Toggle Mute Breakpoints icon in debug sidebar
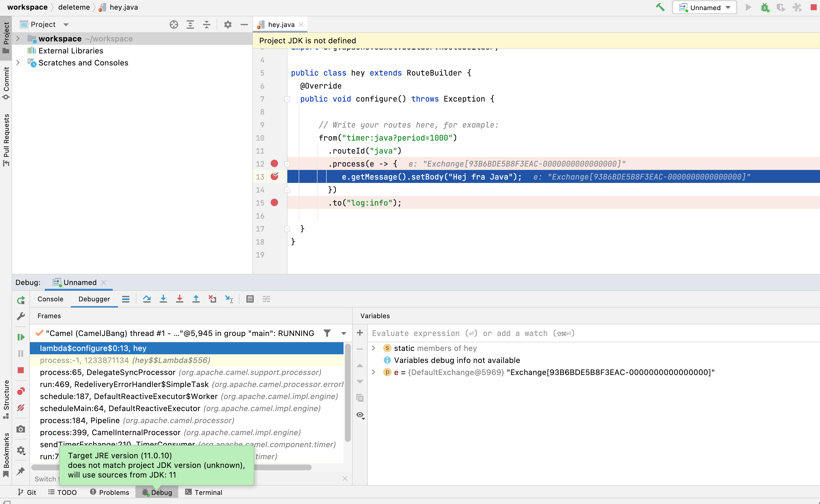Viewport: 820px width, 504px height. (21, 408)
